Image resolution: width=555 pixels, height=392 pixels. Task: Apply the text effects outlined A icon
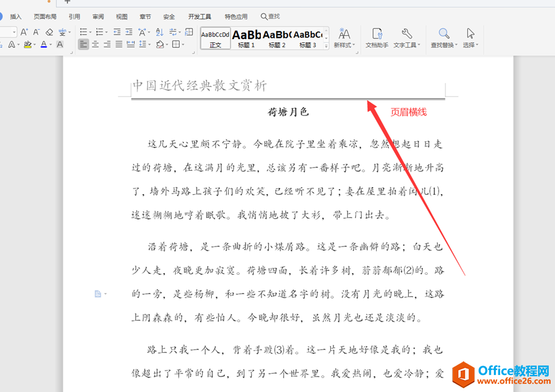click(12, 44)
